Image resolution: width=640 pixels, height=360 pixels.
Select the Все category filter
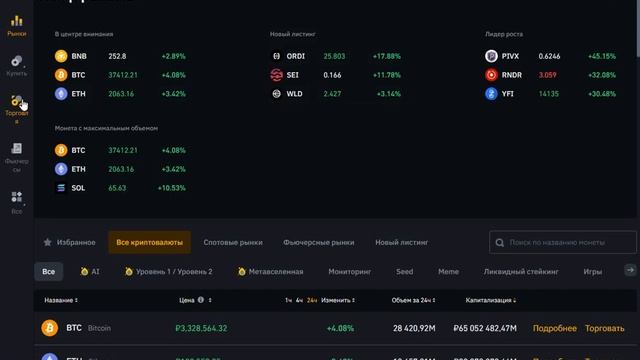click(49, 271)
